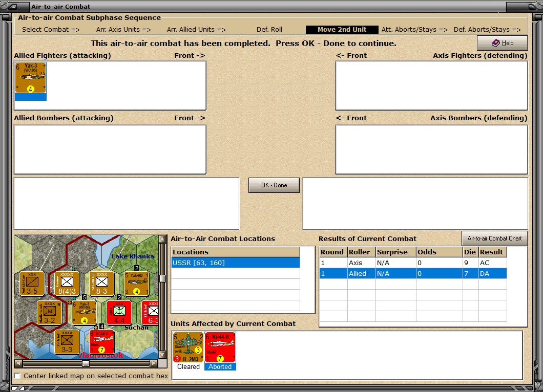Open the Air-to-air Combat Chart

494,238
